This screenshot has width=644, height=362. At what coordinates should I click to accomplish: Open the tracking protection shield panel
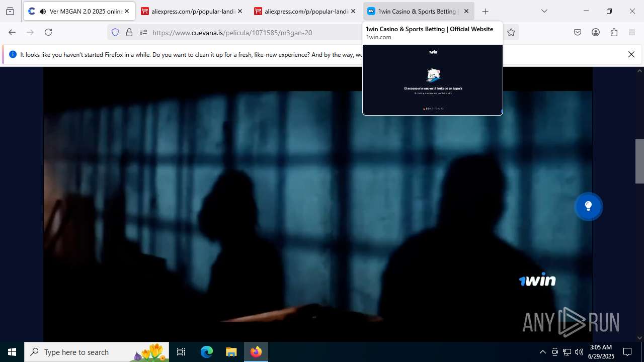point(115,32)
